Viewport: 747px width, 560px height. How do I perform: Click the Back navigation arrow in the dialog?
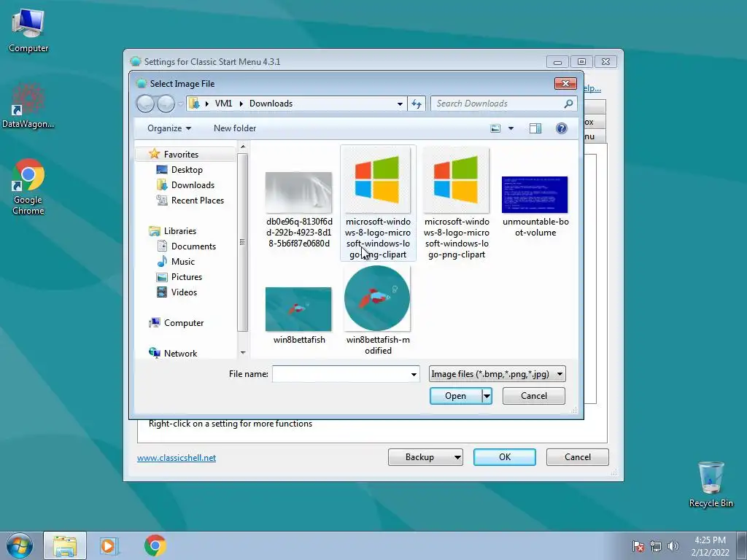coord(145,104)
